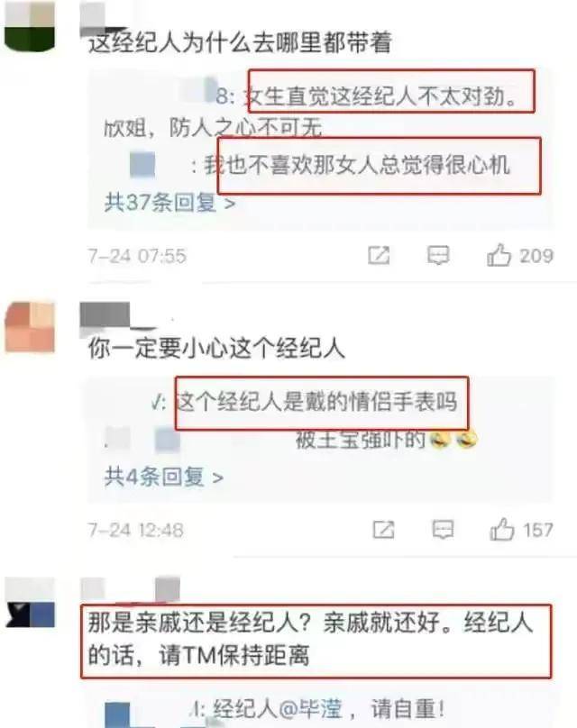Viewport: 577px width, 728px height.
Task: Open the blue avatar of third commenter
Action: [30, 602]
